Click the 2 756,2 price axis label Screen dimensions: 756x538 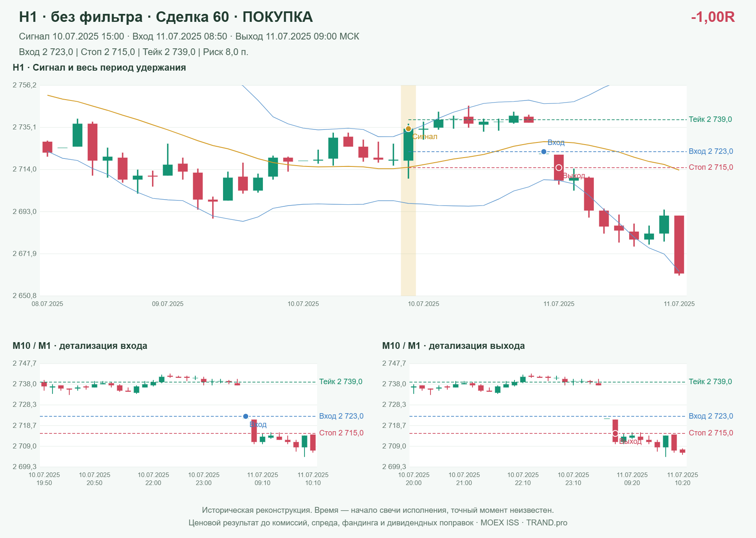click(24, 85)
